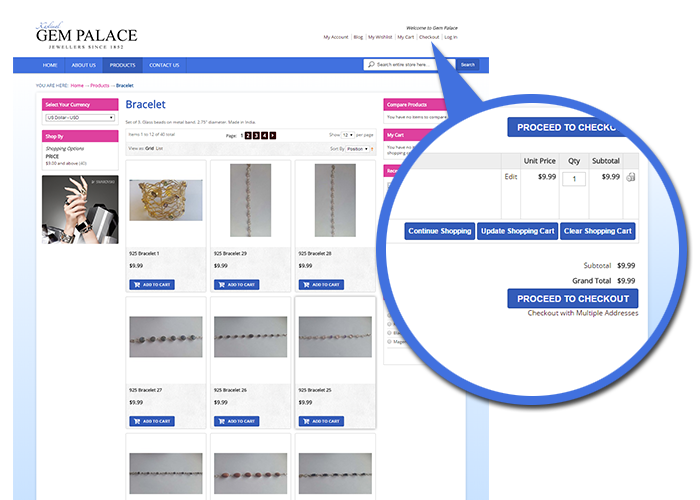Open the 925 Bracelet 28 product image
This screenshot has width=700, height=500.
pos(335,200)
